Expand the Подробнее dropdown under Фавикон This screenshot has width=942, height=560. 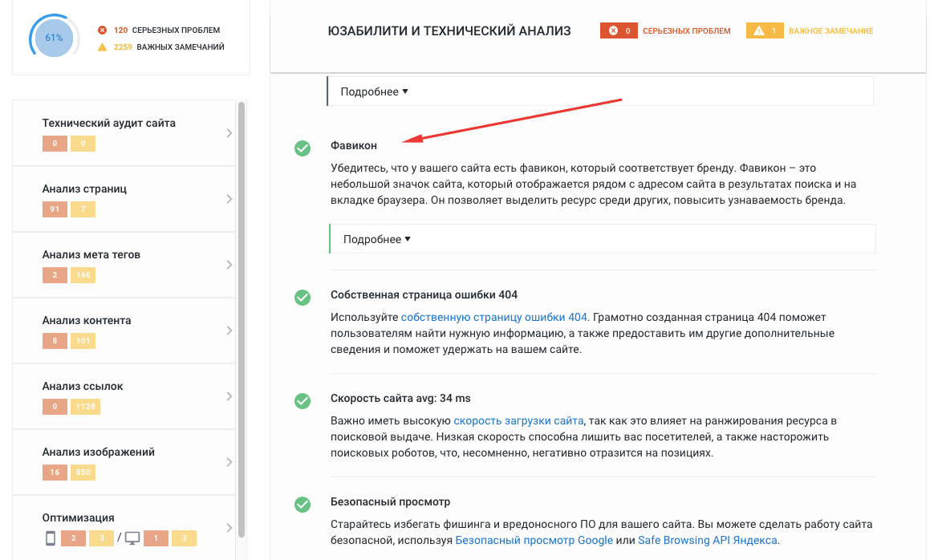pyautogui.click(x=376, y=239)
